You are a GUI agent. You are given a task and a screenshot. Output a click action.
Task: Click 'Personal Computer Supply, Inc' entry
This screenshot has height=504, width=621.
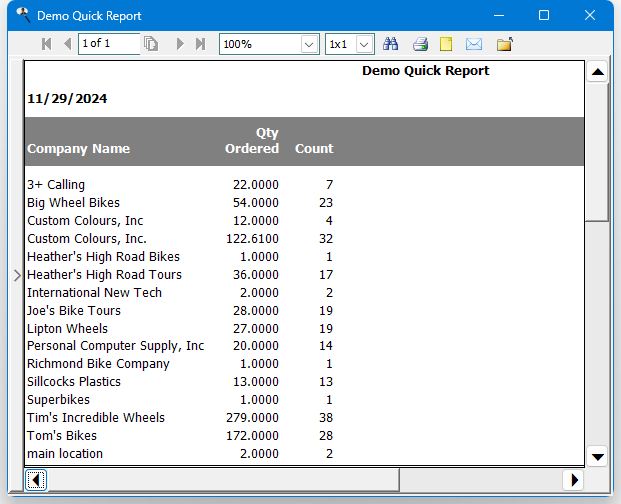pyautogui.click(x=115, y=346)
